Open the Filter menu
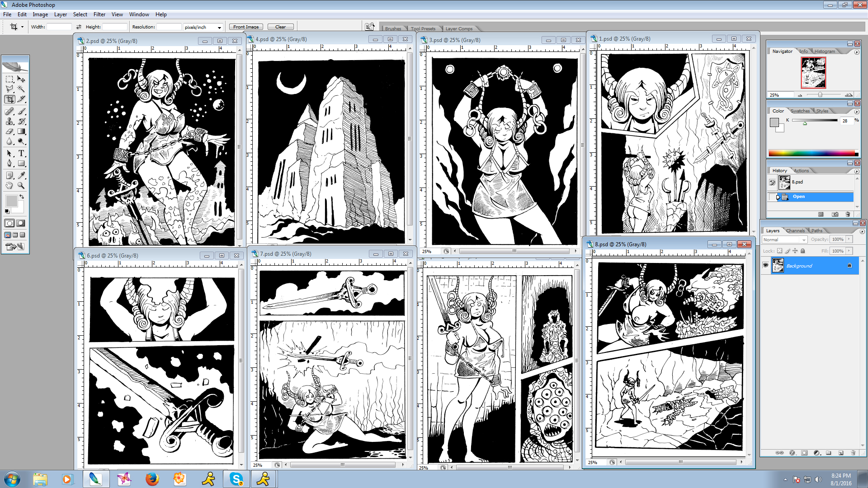Viewport: 868px width, 488px height. [99, 14]
